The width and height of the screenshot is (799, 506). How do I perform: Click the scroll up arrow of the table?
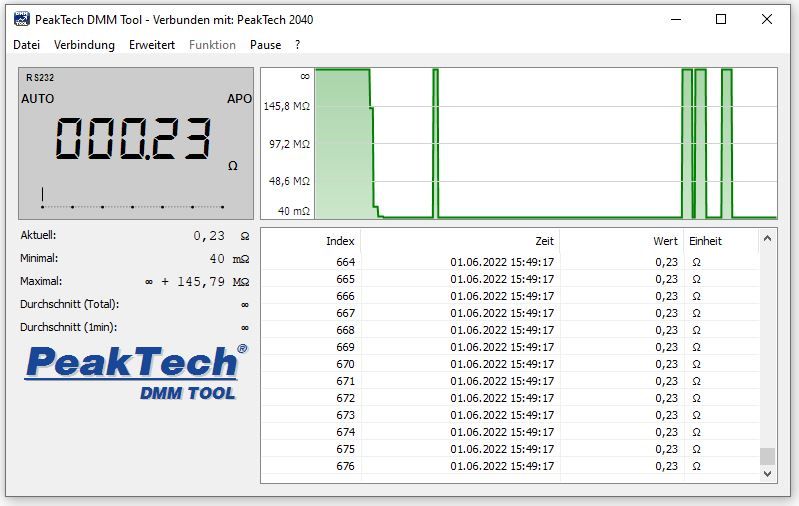tap(767, 239)
